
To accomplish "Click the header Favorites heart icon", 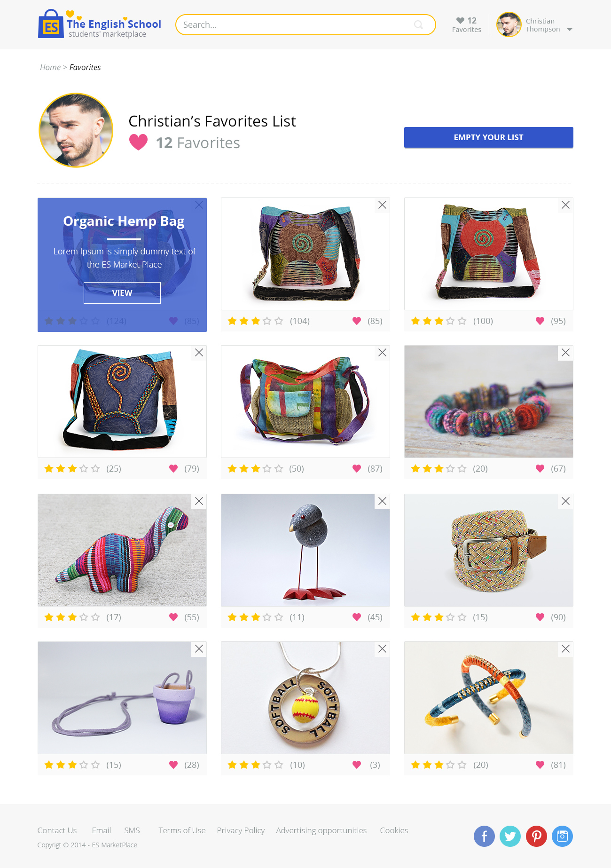I will (460, 20).
